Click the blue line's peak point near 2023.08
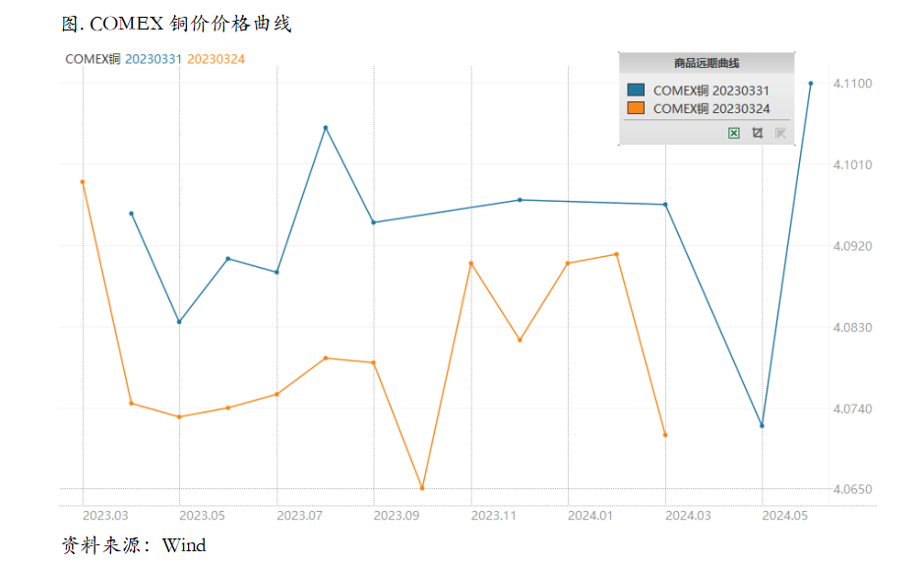 pos(326,127)
